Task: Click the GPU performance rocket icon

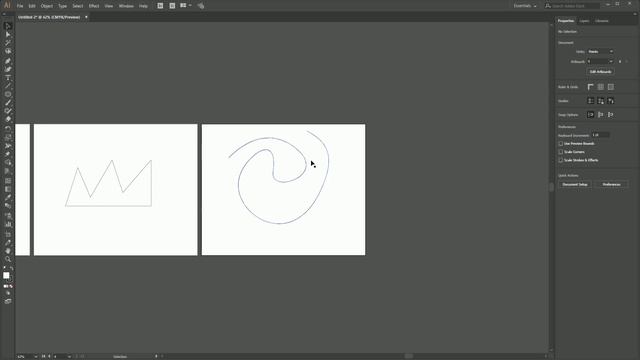Action: (201, 6)
